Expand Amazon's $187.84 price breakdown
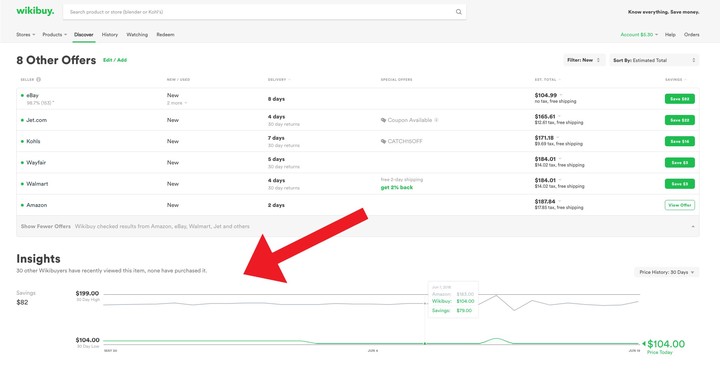720x371 pixels. coord(559,202)
